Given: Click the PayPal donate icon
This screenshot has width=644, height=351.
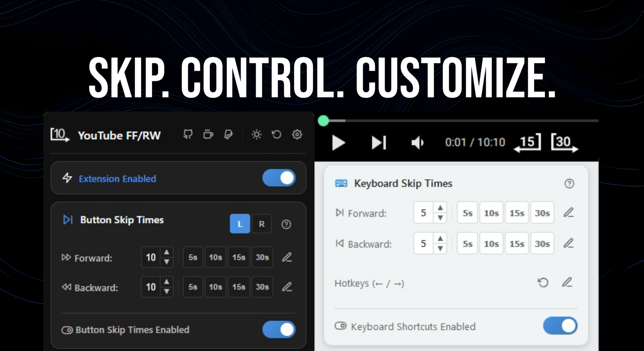Looking at the screenshot, I should [x=228, y=134].
